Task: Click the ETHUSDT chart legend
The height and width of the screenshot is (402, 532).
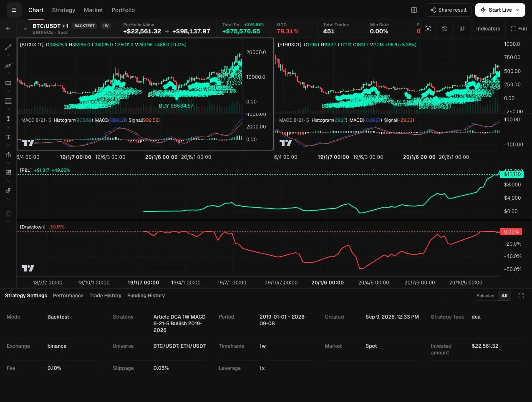Action: click(347, 45)
